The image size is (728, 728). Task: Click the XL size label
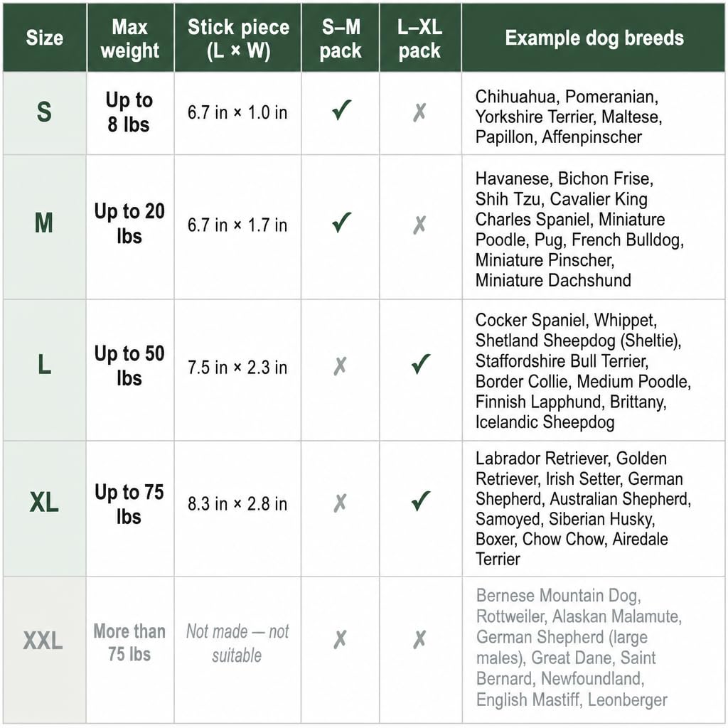point(44,503)
